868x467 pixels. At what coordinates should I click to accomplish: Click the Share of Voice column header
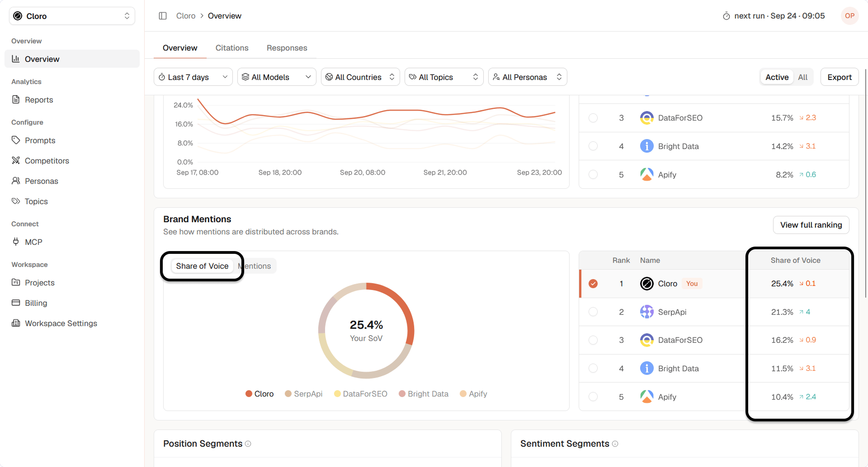pyautogui.click(x=795, y=260)
